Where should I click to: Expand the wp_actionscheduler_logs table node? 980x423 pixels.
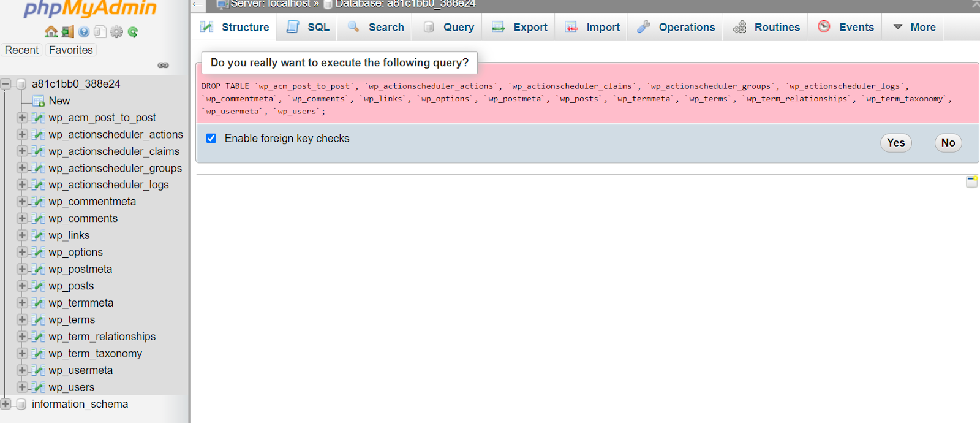[22, 185]
